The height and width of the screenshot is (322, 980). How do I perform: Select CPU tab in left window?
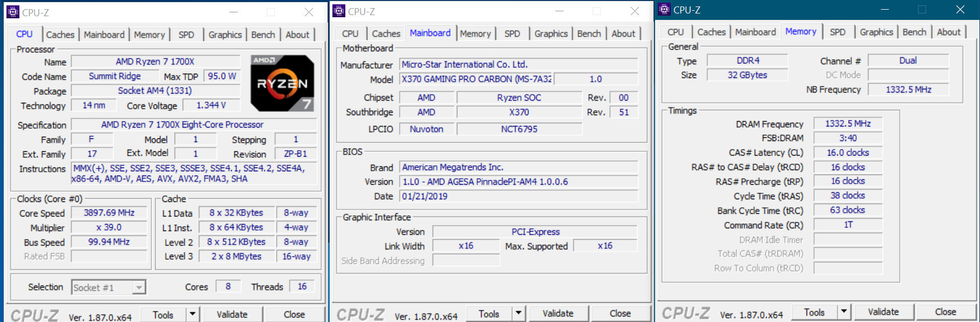coord(24,33)
